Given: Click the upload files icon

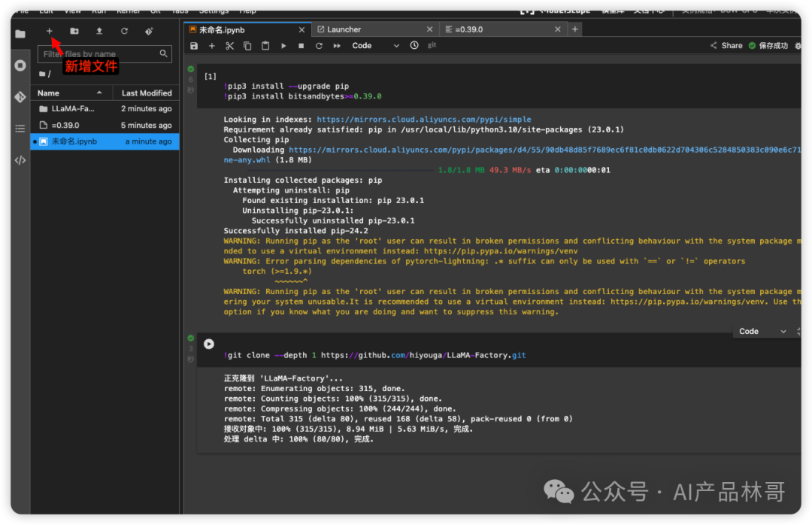Looking at the screenshot, I should click(x=99, y=31).
